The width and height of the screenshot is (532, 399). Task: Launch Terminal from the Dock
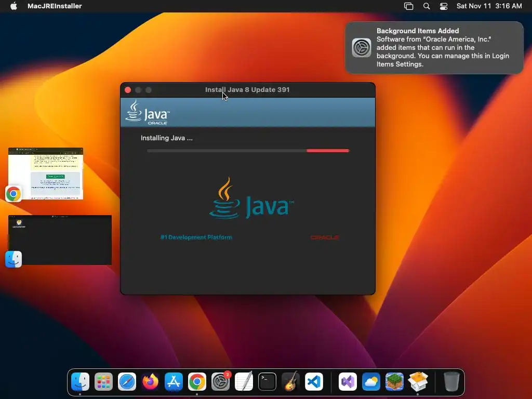pos(268,382)
